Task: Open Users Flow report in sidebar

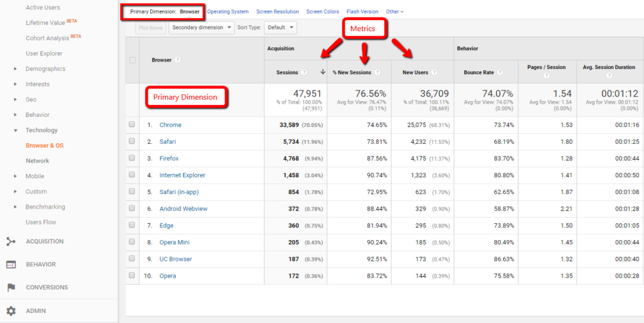Action: [x=41, y=222]
